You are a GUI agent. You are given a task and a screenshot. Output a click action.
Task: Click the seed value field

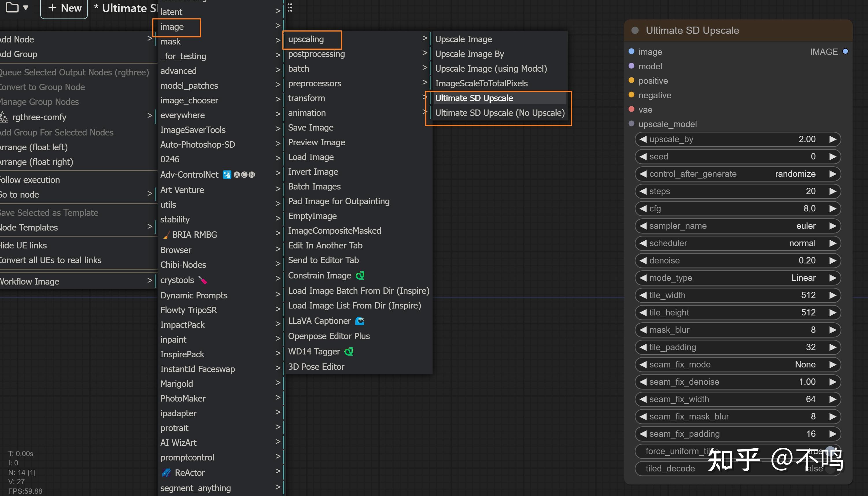click(x=738, y=156)
